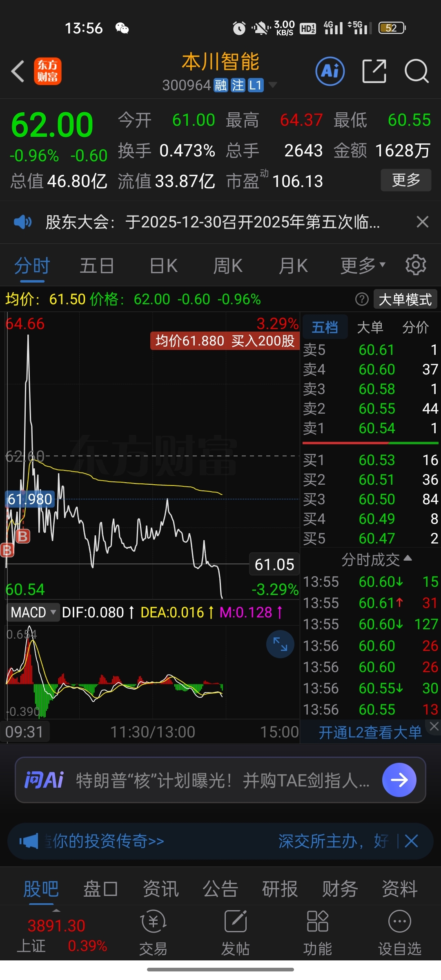The image size is (441, 980).
Task: Toggle 大单模式 on
Action: [x=405, y=299]
